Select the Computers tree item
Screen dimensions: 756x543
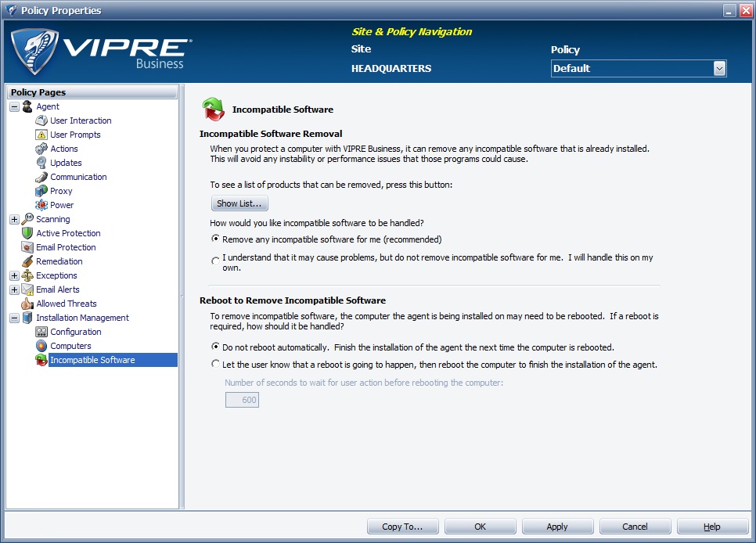tap(70, 346)
